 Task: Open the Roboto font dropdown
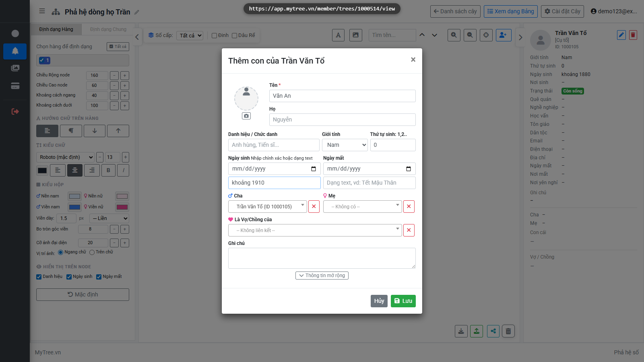coord(66,157)
